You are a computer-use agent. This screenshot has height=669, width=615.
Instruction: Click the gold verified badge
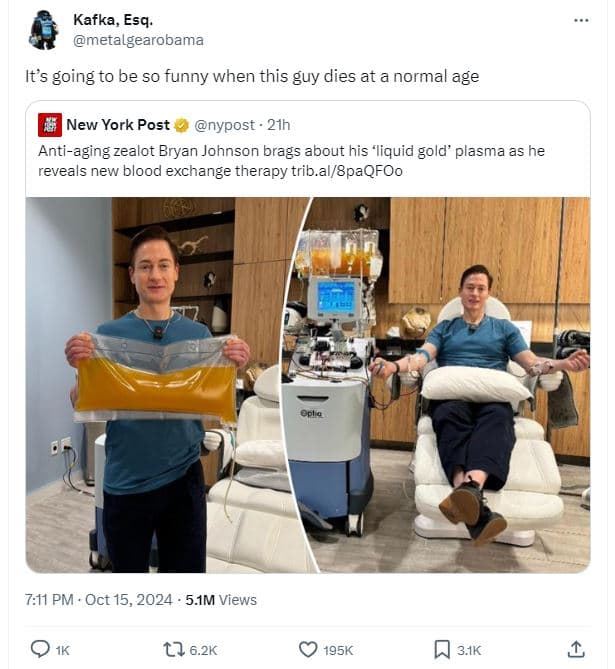181,126
